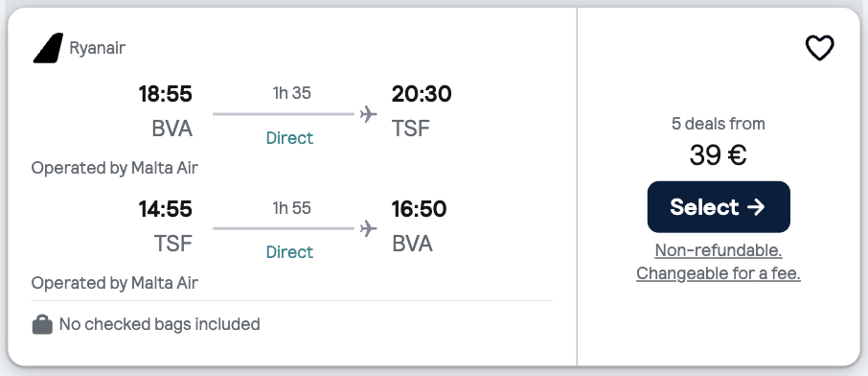Click the return Direct label
The height and width of the screenshot is (376, 868).
click(289, 252)
